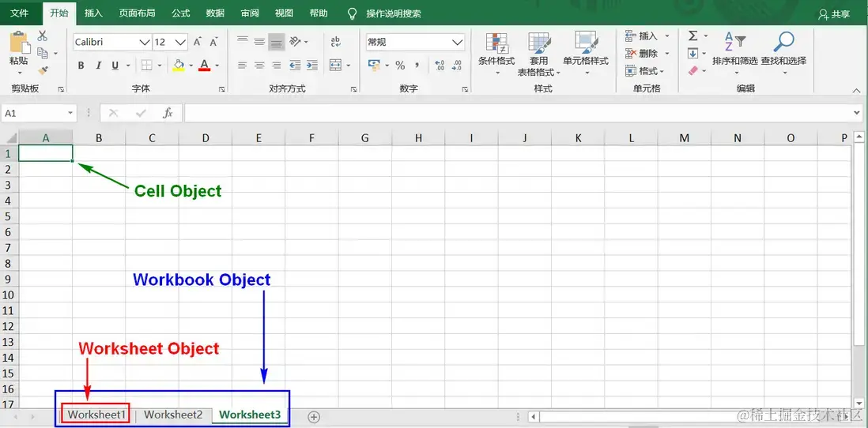Increase indent
Image resolution: width=868 pixels, height=428 pixels.
point(312,66)
